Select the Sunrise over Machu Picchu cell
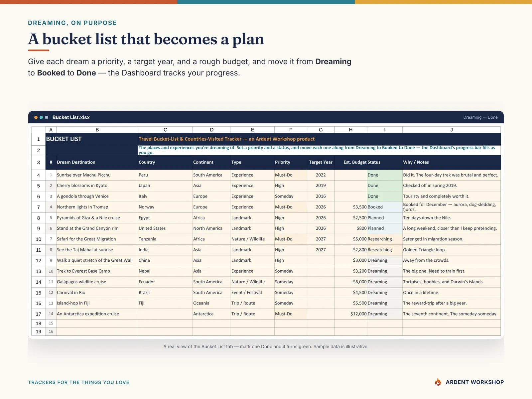The image size is (532, 399). [97, 175]
